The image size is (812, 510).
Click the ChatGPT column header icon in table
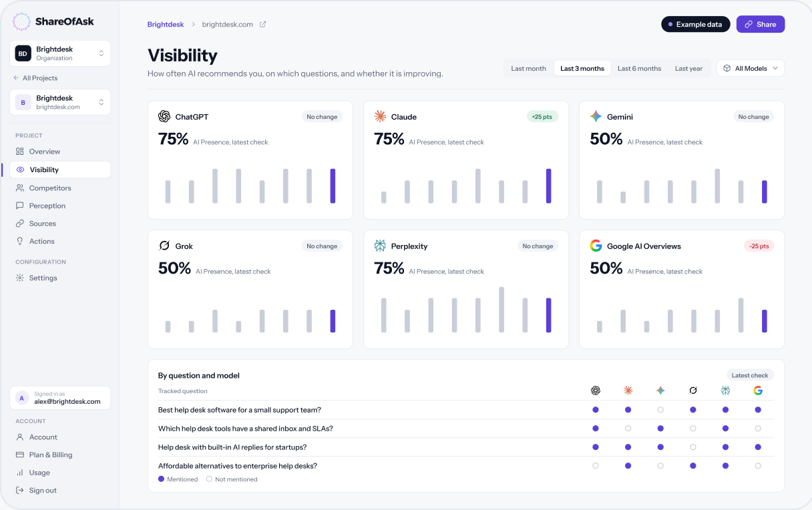[x=596, y=391]
